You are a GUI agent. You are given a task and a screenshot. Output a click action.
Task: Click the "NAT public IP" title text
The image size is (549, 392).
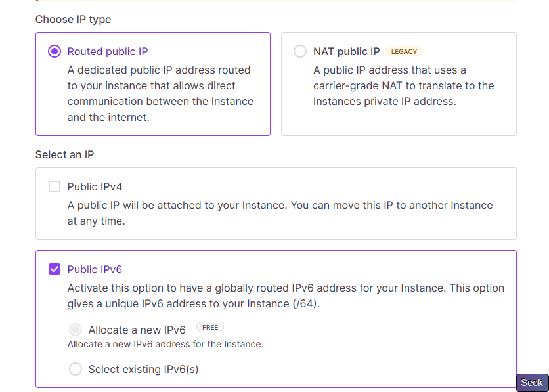tap(346, 51)
